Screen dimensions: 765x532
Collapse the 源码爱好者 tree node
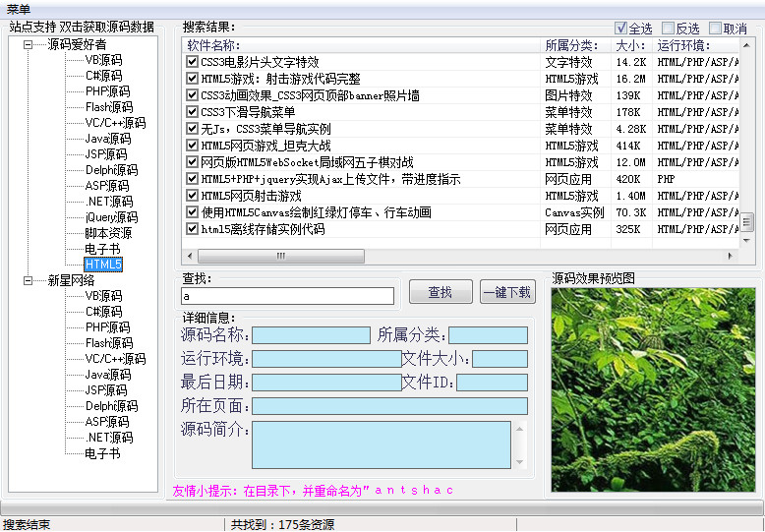pos(28,45)
